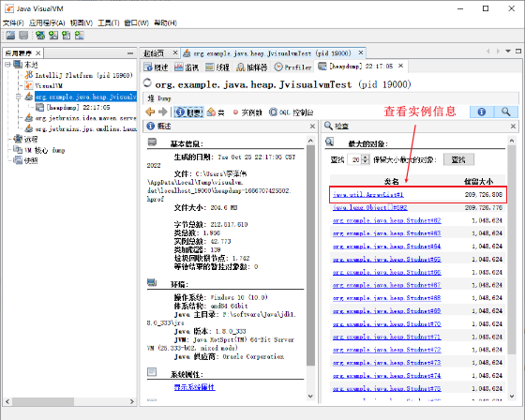Open the Profiler tab

(292, 67)
